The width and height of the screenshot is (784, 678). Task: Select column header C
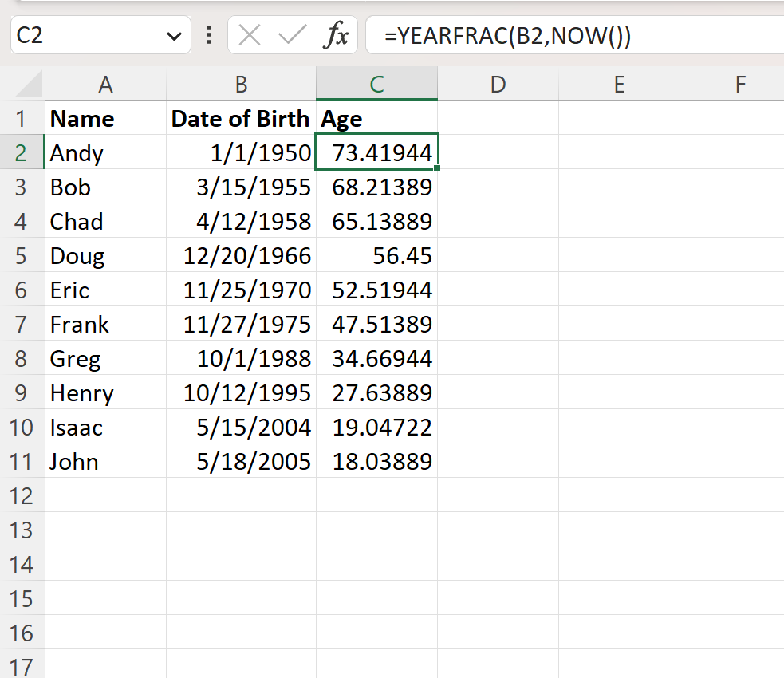coord(376,84)
